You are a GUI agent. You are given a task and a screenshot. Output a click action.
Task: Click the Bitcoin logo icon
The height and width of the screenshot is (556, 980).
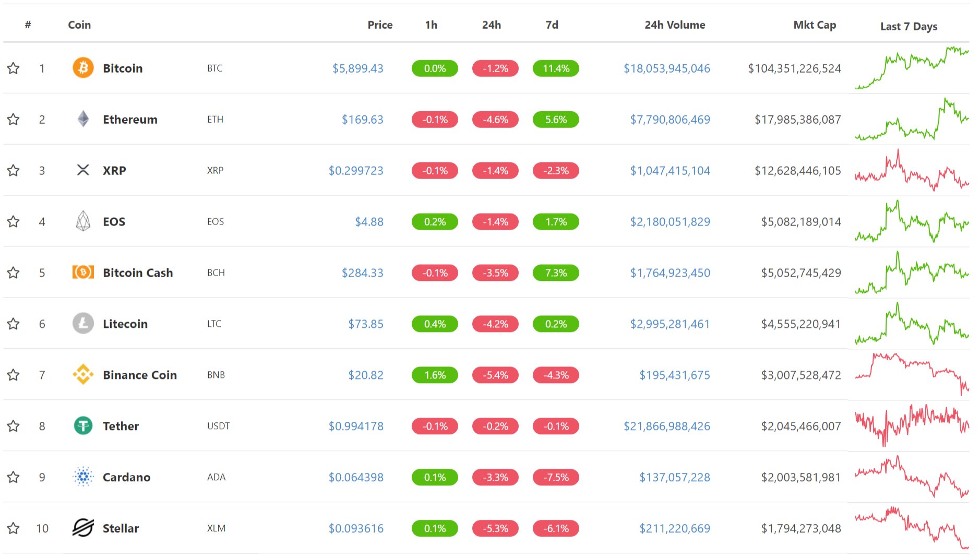[x=83, y=68]
